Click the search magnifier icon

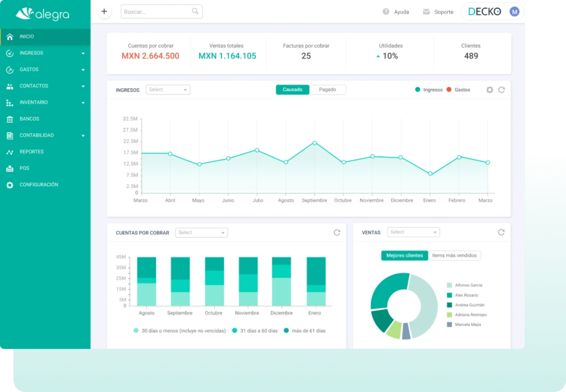click(195, 11)
